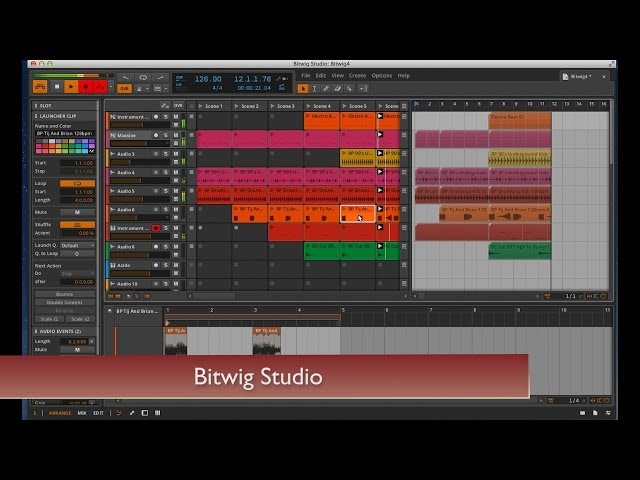Mute the Audio 8 track
640x480 pixels.
pyautogui.click(x=176, y=247)
